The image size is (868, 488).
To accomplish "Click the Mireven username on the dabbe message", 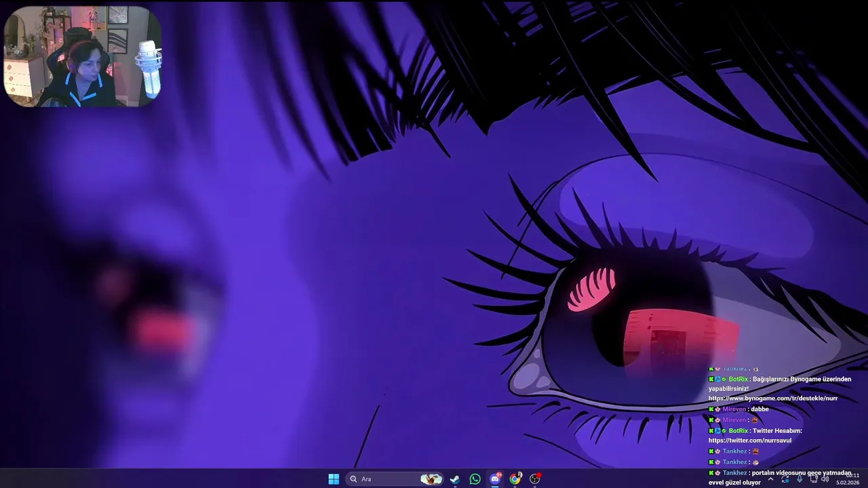I will (734, 409).
